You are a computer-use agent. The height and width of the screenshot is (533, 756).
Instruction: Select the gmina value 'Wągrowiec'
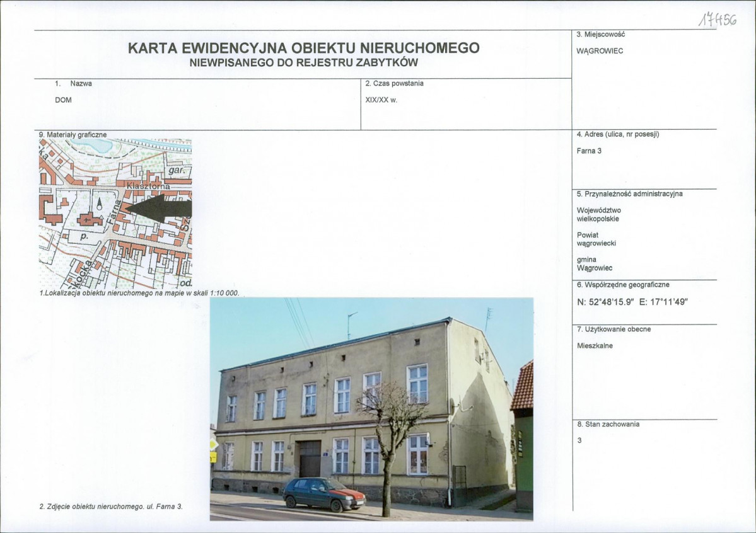[x=595, y=268]
